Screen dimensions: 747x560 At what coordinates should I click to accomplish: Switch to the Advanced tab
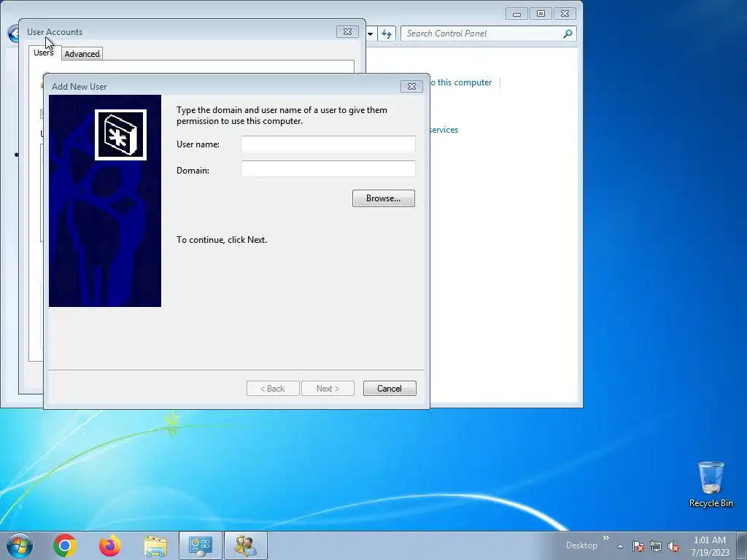pyautogui.click(x=82, y=54)
